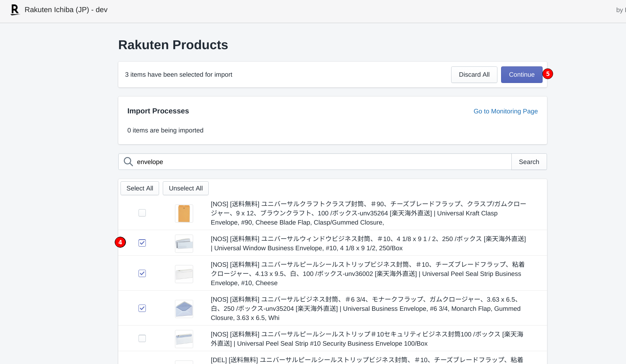Screen dimensions: 626x364
Task: Click the Universal Window Business Envelope title
Action: [x=368, y=243]
